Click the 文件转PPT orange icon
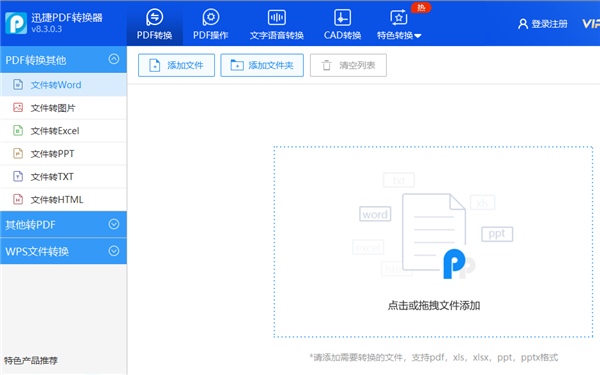600x375 pixels. coord(18,153)
